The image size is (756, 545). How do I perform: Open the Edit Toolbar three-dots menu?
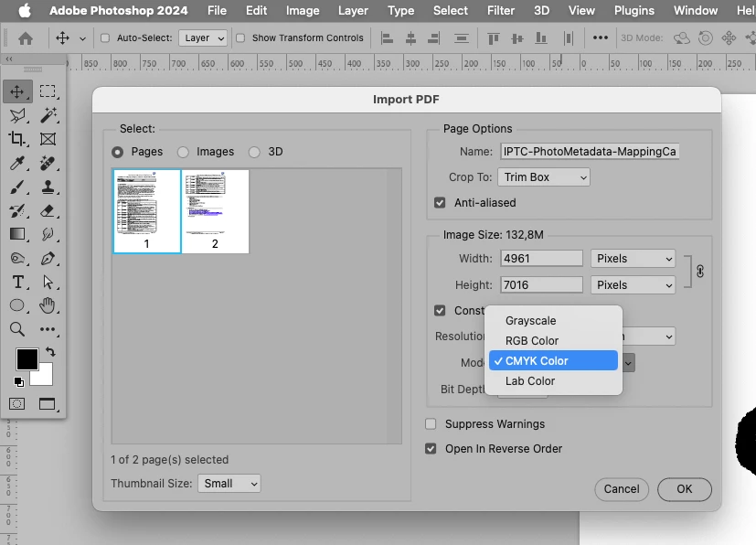[x=48, y=329]
